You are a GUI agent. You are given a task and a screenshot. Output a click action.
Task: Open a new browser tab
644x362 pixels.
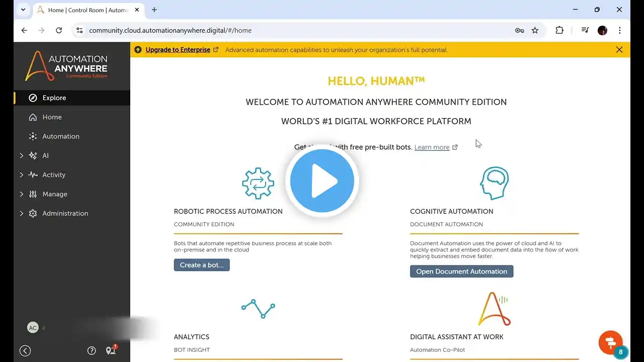(x=154, y=10)
